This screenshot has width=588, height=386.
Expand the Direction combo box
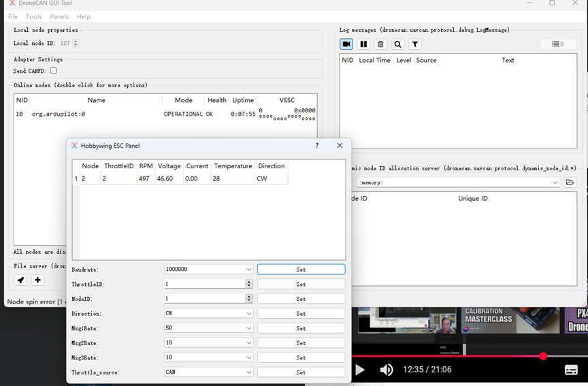tap(208, 314)
